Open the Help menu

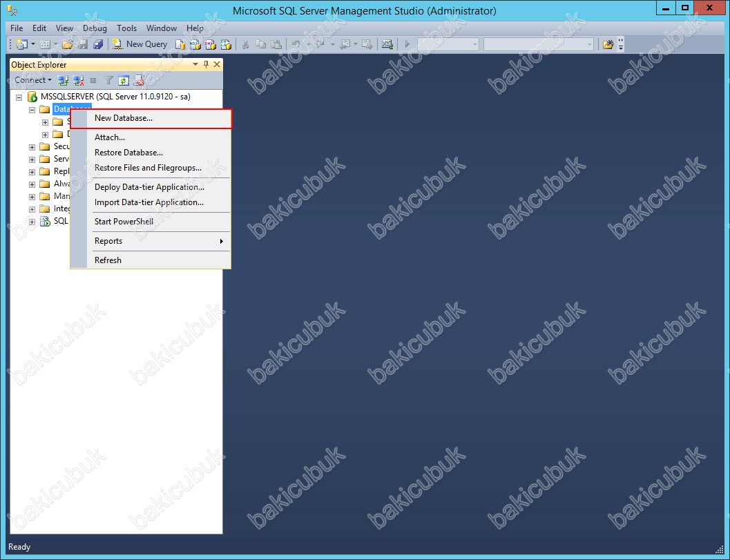tap(195, 28)
